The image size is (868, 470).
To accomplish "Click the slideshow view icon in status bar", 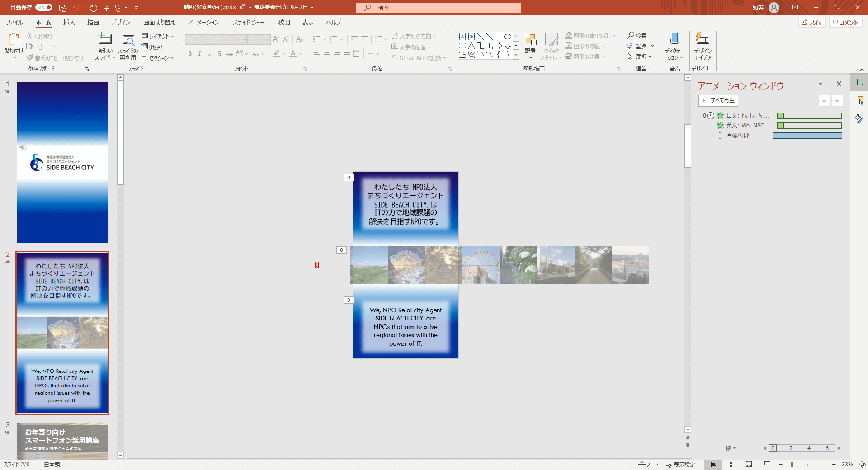I will pos(767,465).
